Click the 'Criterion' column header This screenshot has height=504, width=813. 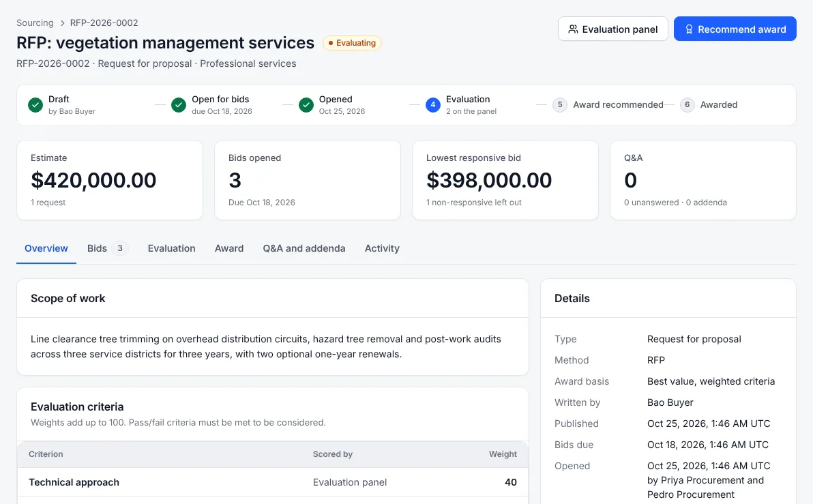click(46, 454)
